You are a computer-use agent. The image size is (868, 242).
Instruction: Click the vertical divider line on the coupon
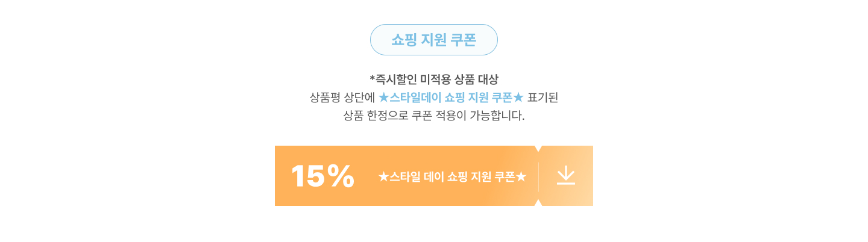pos(538,176)
